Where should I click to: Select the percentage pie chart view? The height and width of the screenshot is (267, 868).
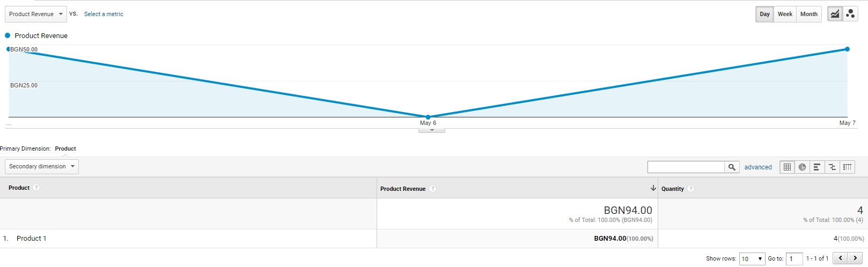pos(802,167)
